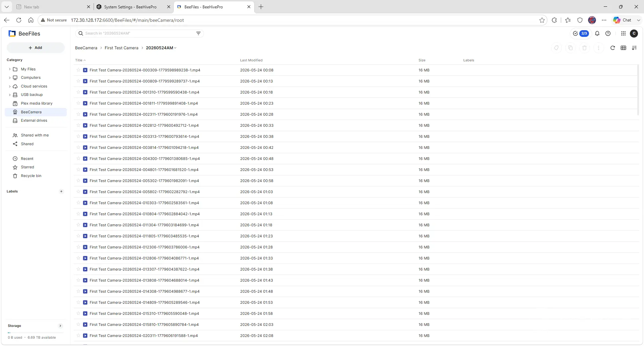
Task: Click the BeeFiles logo icon
Action: pos(12,34)
